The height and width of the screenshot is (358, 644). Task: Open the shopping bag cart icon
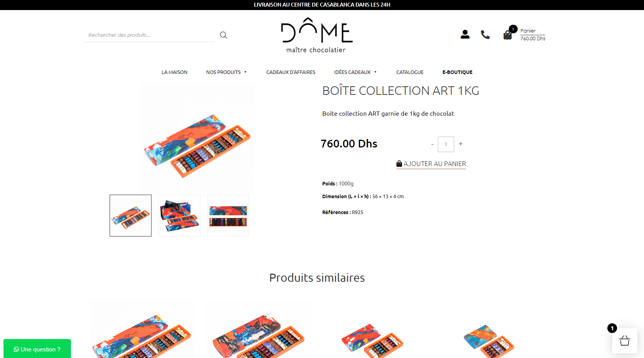508,35
